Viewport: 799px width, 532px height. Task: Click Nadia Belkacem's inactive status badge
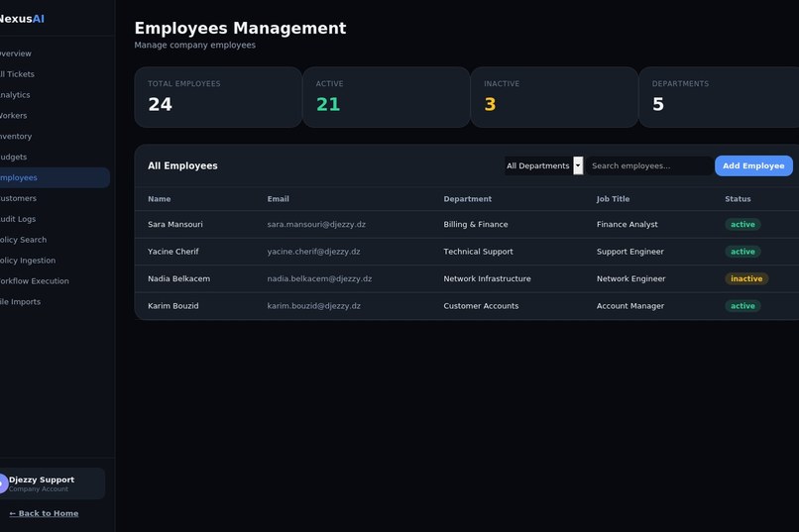pos(746,279)
